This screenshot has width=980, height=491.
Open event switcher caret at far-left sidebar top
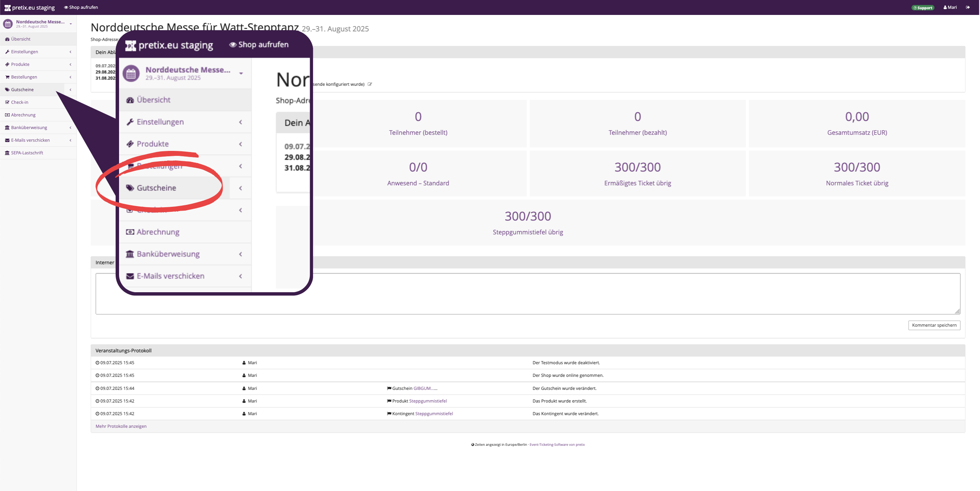[71, 24]
